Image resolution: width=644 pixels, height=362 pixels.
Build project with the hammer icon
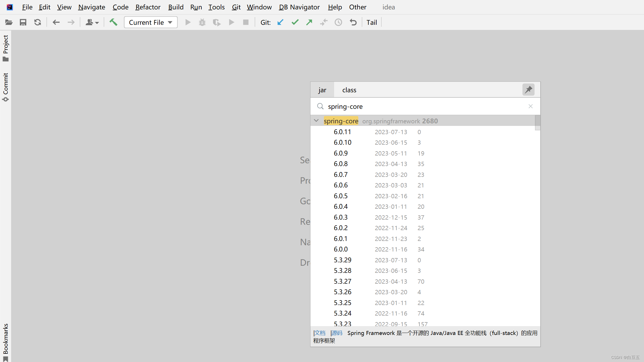[113, 22]
